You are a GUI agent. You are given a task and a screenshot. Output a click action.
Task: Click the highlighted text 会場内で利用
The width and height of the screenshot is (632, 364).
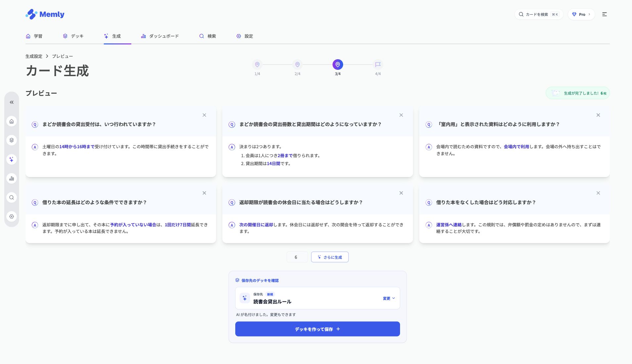[x=516, y=147]
